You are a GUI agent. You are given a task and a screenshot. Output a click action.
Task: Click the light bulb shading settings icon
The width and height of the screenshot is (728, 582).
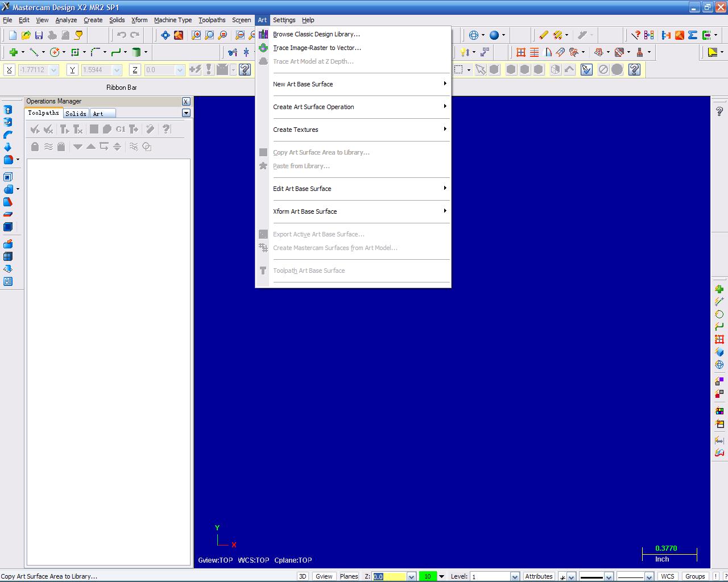pos(465,52)
